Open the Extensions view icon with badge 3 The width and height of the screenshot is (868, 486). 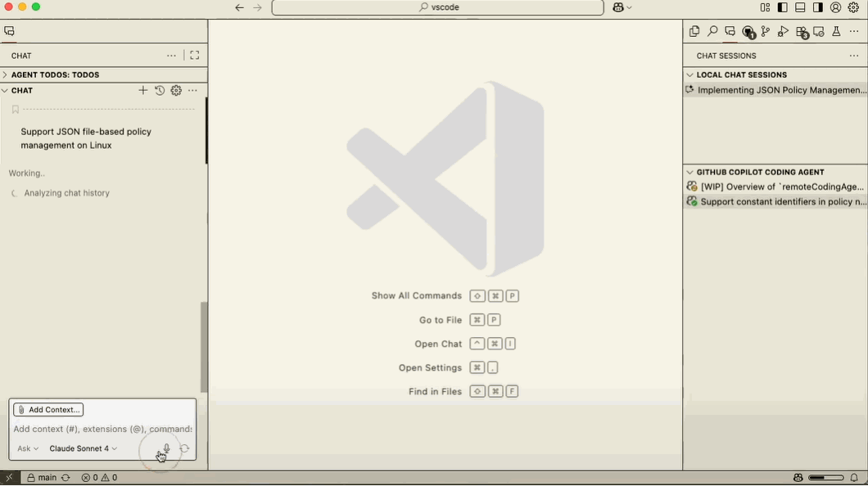802,32
